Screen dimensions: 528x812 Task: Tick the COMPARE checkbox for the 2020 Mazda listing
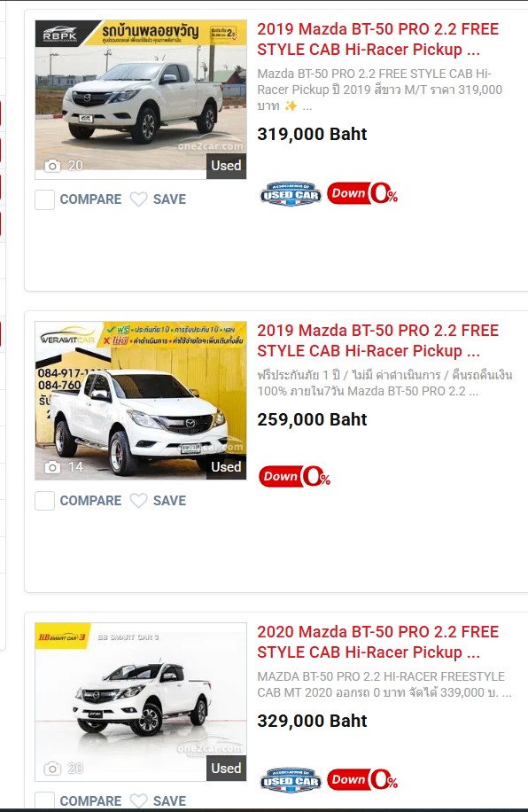point(44,800)
